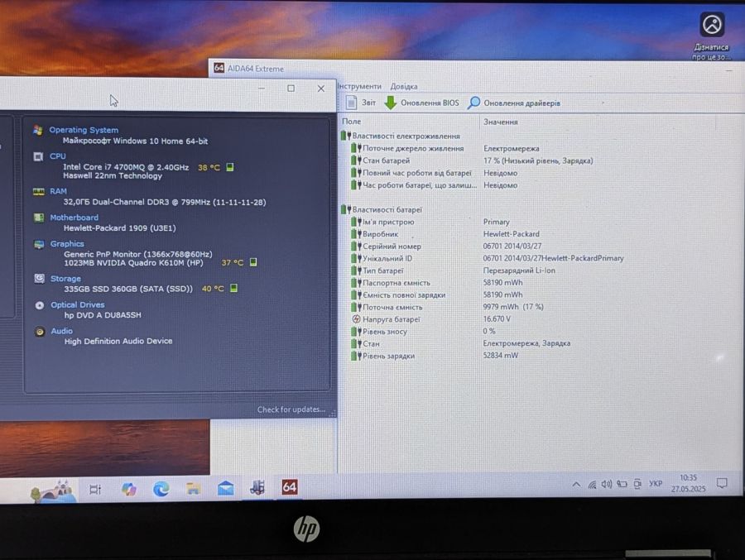Open the Інструменти menu in AIDA64
Image resolution: width=745 pixels, height=560 pixels.
coord(360,87)
